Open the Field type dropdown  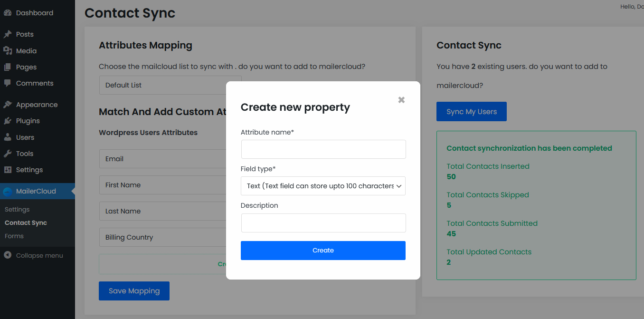tap(323, 186)
